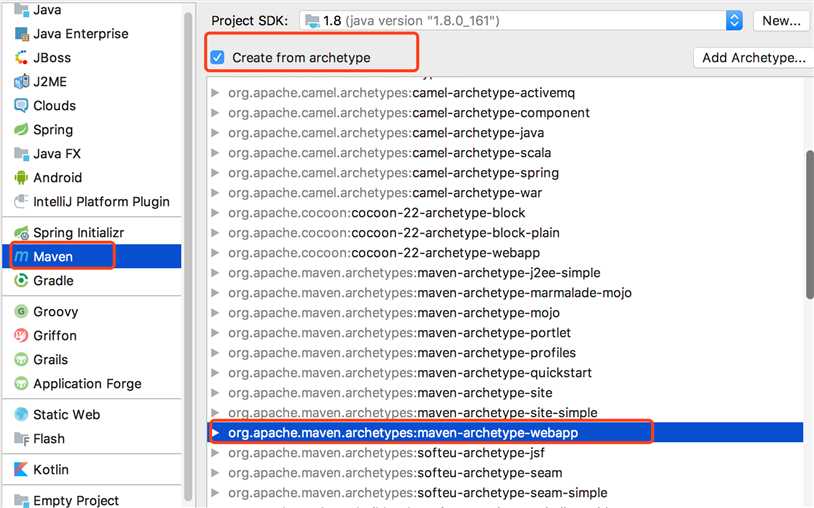Select Flash project type label
The image size is (814, 508).
pos(49,439)
